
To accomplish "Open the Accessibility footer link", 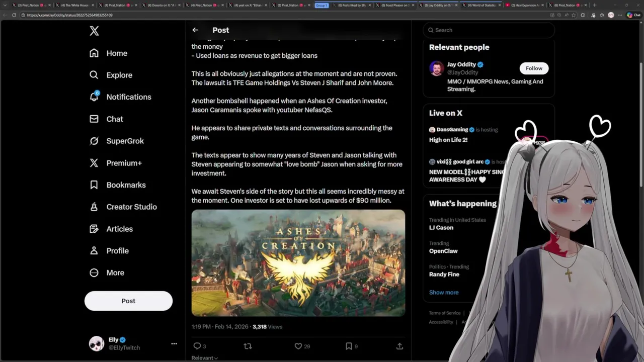I will pyautogui.click(x=441, y=322).
